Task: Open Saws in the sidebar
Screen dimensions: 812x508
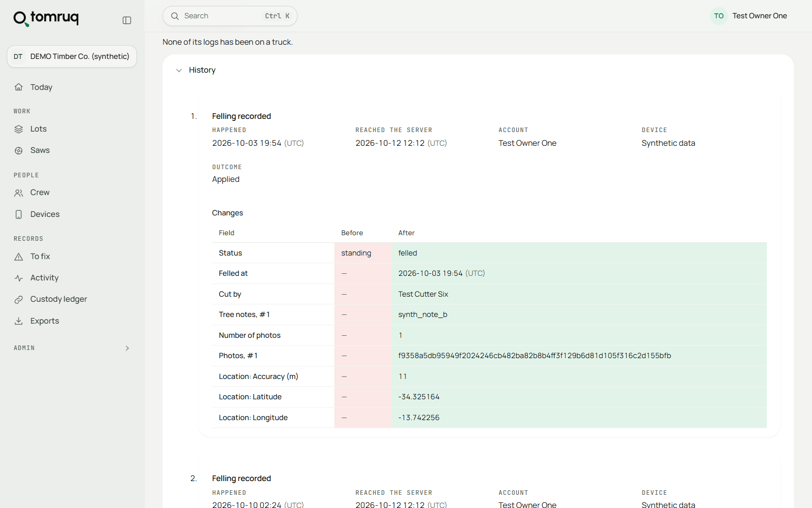Action: point(72,150)
